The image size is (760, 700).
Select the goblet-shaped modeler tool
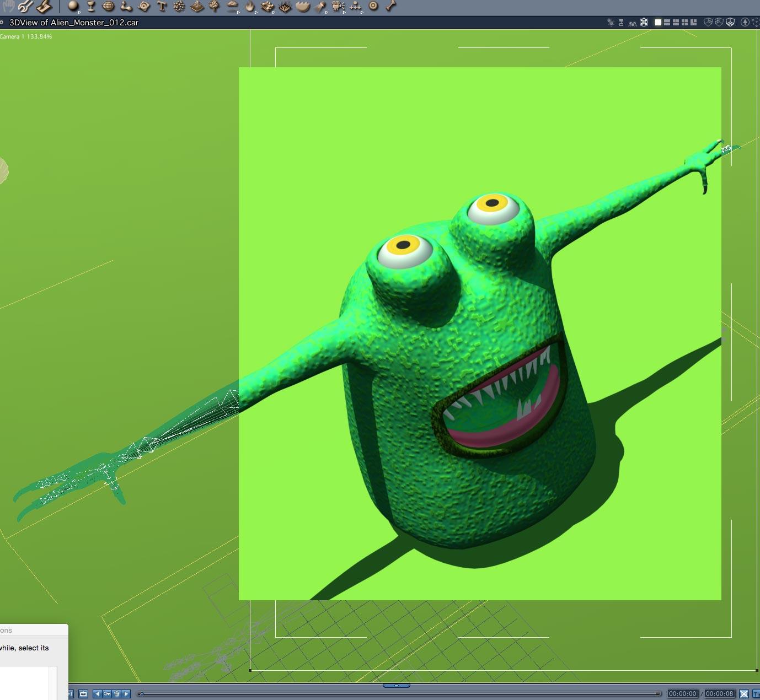91,7
